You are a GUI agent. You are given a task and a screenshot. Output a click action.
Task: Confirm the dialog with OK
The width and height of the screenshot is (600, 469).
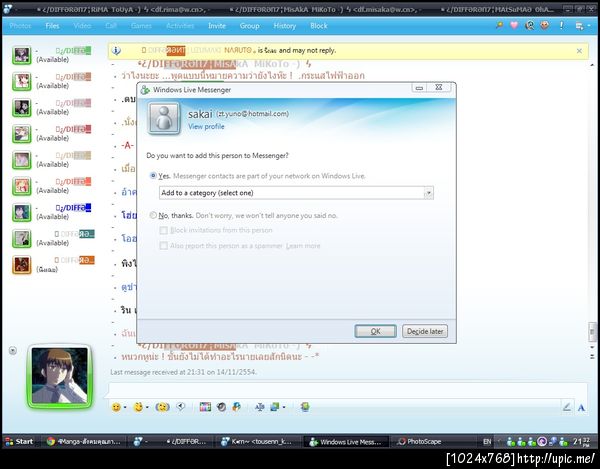(x=375, y=331)
